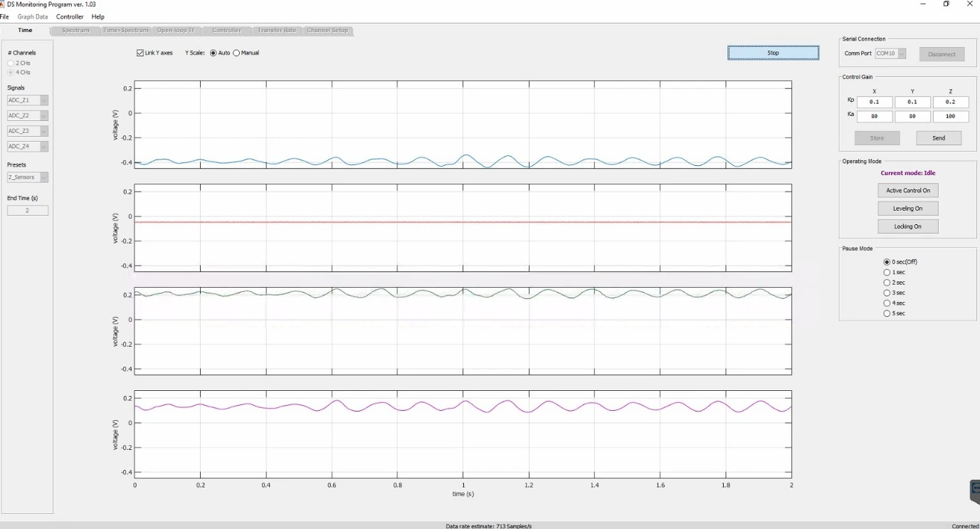Click the Connected status indicator
The width and height of the screenshot is (980, 529).
coord(965,525)
